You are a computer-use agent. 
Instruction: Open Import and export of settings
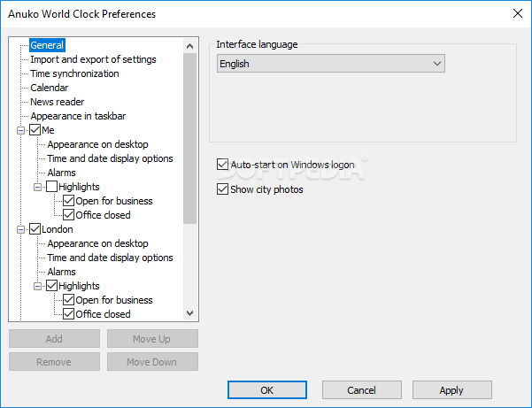(93, 59)
